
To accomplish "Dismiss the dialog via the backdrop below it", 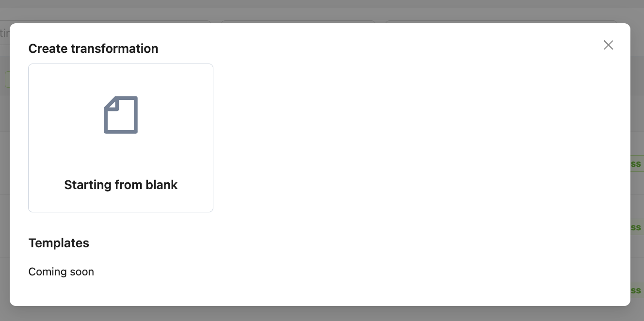I will point(322,314).
